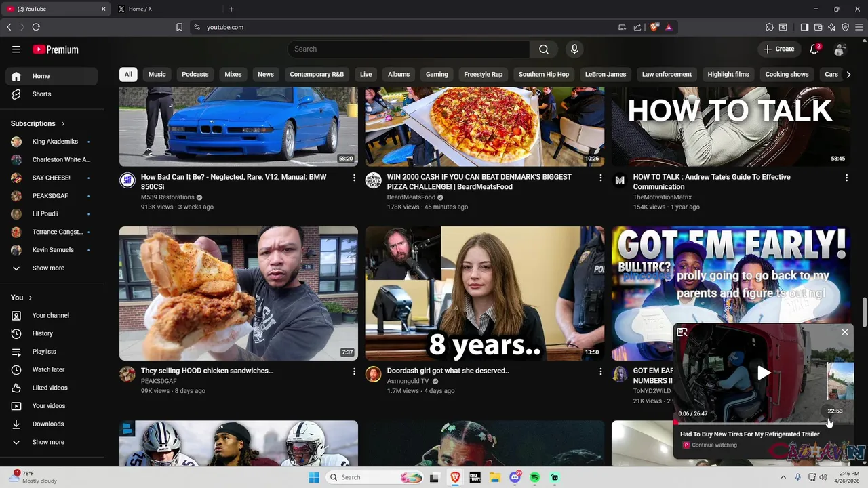Open options for Doordash girl video

click(x=600, y=371)
